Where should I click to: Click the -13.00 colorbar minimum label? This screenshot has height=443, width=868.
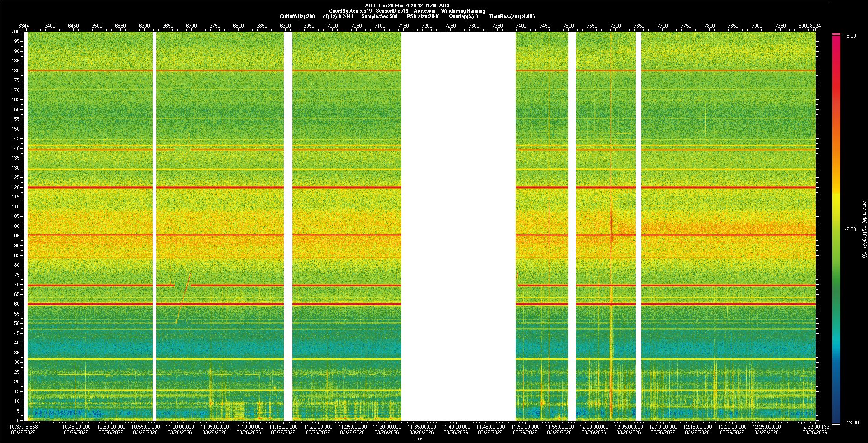851,423
